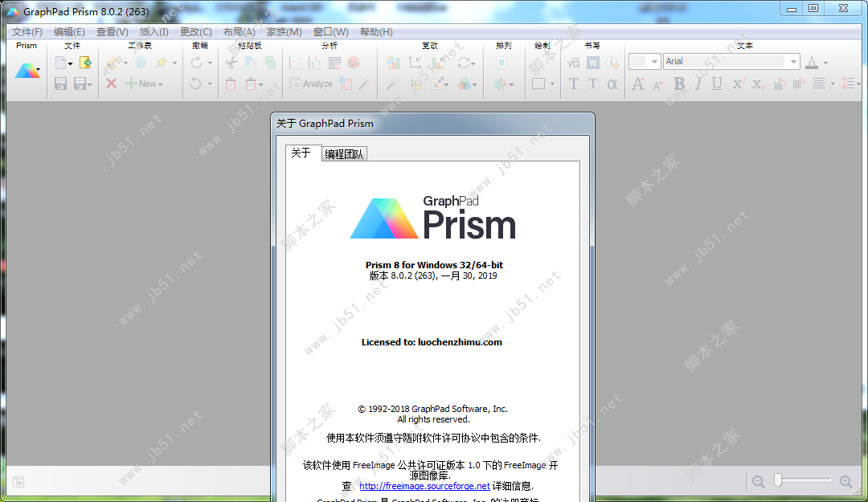Click the zoom out magnifier icon
The width and height of the screenshot is (868, 502).
coord(759,482)
